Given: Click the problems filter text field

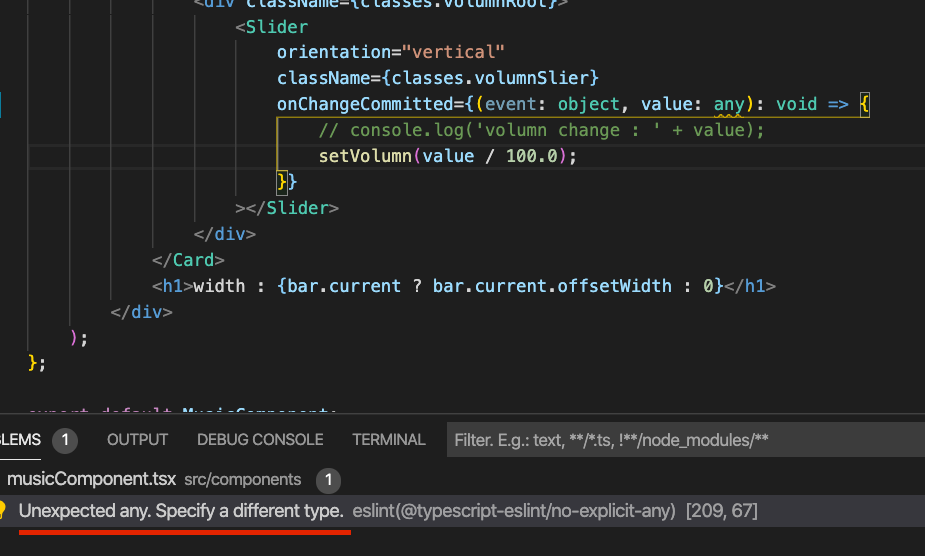Looking at the screenshot, I should [685, 440].
